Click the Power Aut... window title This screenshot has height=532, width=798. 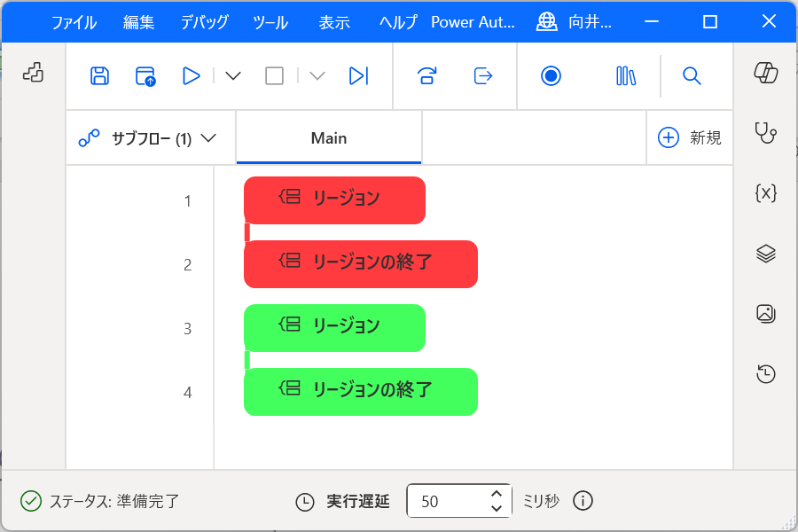point(473,22)
